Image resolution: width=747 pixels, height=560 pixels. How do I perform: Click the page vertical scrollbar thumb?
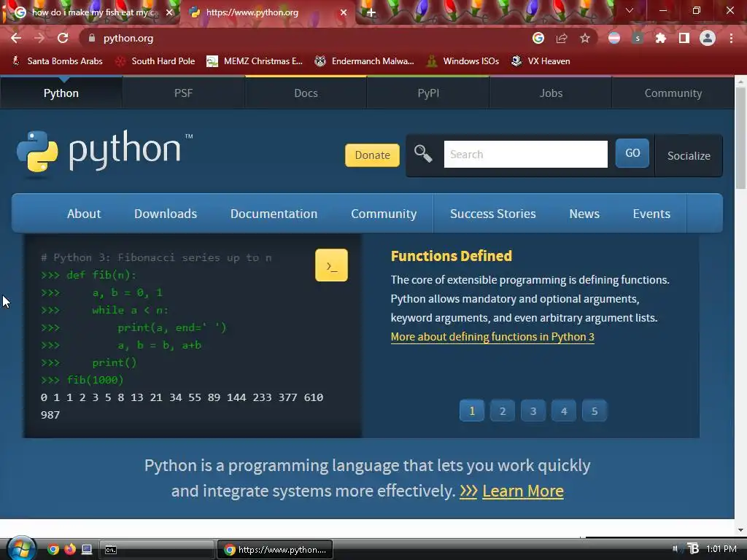point(740,138)
